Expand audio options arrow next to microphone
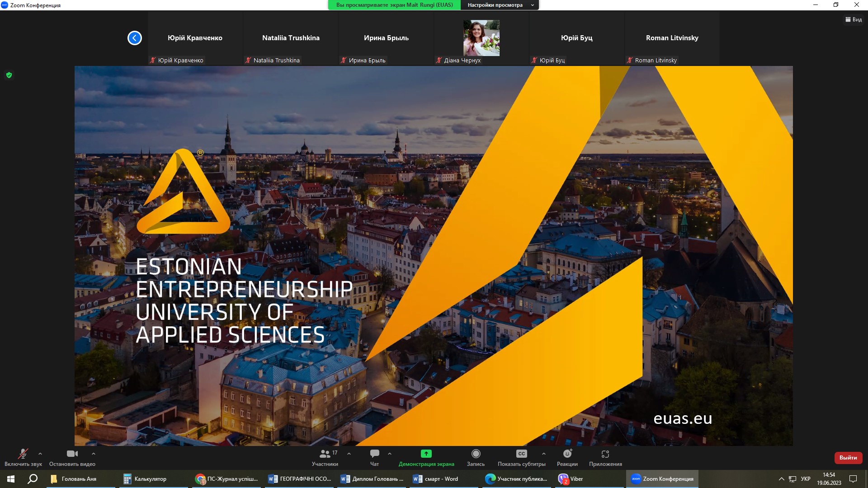The height and width of the screenshot is (488, 868). click(x=40, y=454)
